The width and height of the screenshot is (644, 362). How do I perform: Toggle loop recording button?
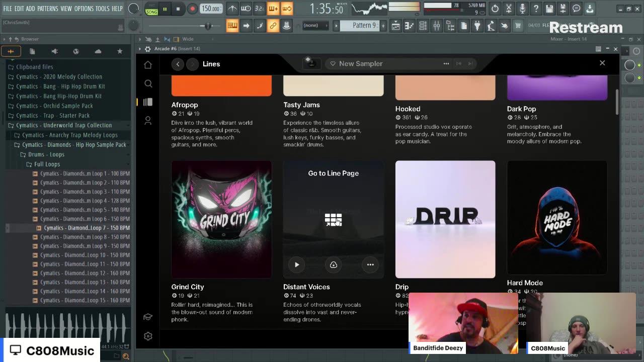tap(286, 9)
